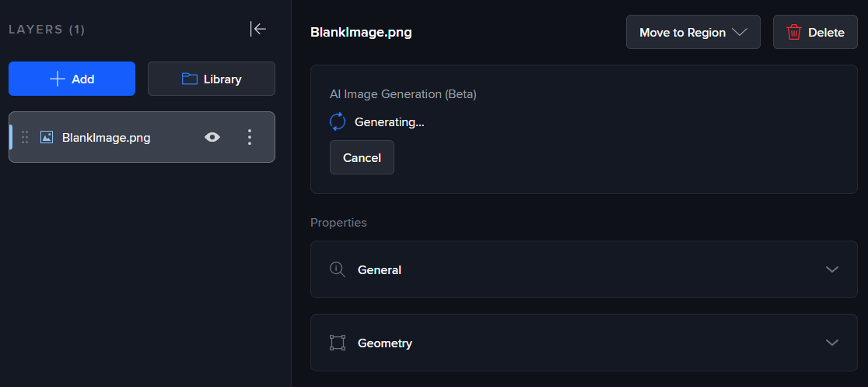Click the Geometry bounding box icon
Image resolution: width=868 pixels, height=387 pixels.
[337, 343]
